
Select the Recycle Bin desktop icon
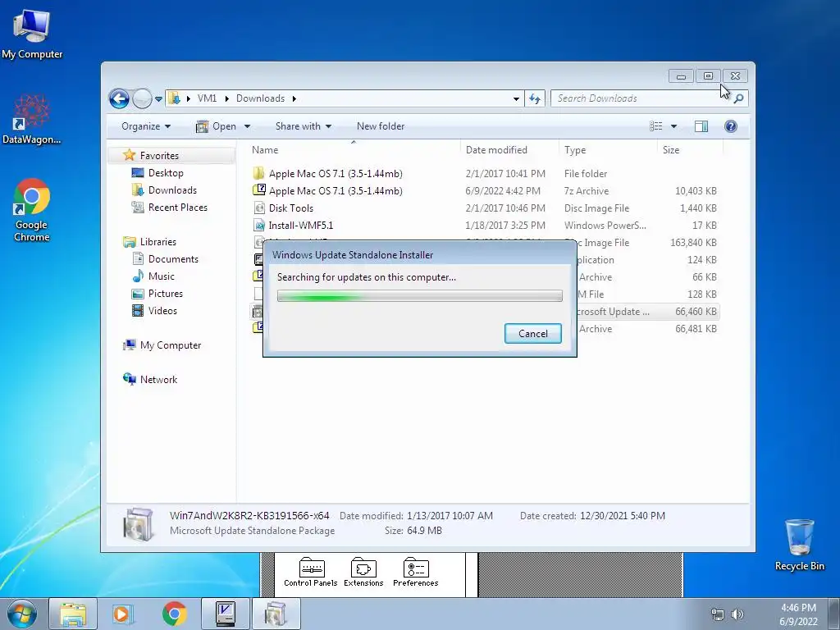pos(799,545)
